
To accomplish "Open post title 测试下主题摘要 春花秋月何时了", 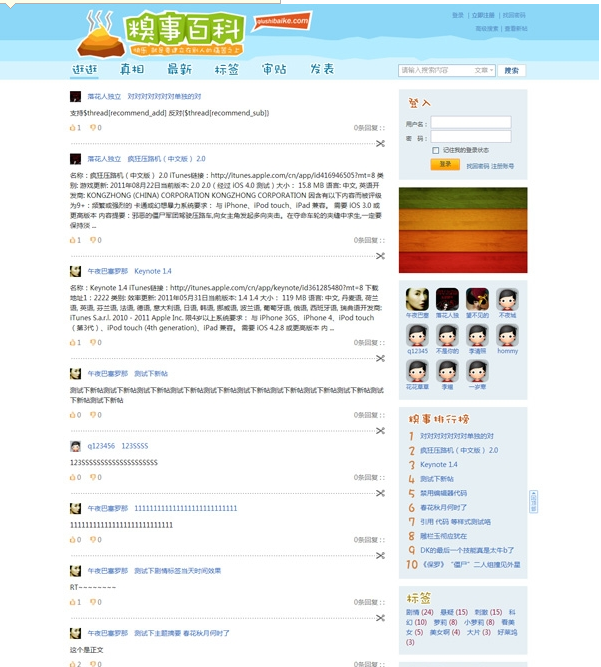I will pyautogui.click(x=182, y=633).
